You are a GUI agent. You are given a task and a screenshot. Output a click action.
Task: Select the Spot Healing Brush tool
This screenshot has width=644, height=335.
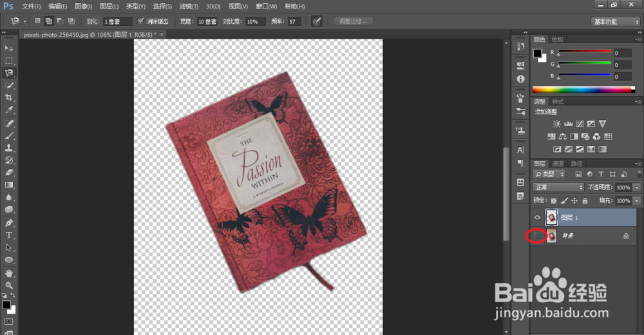[x=8, y=123]
